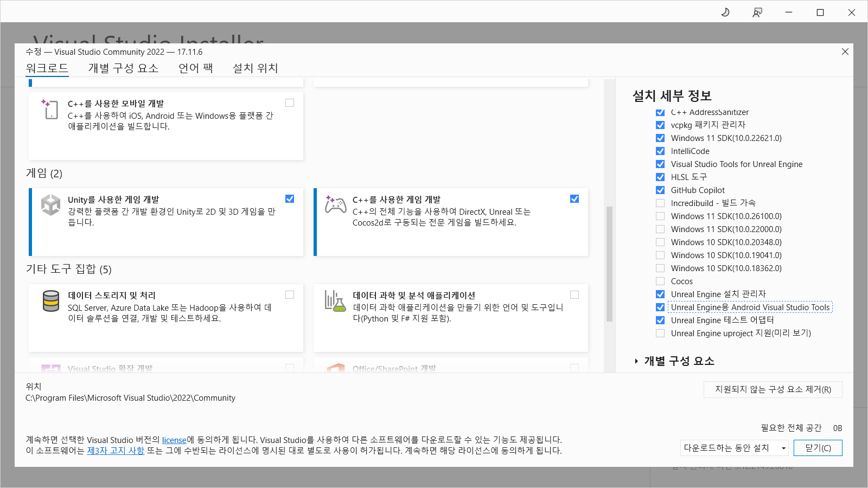The width and height of the screenshot is (868, 488).
Task: Click the workload list scrollbar thumb
Action: (x=609, y=264)
